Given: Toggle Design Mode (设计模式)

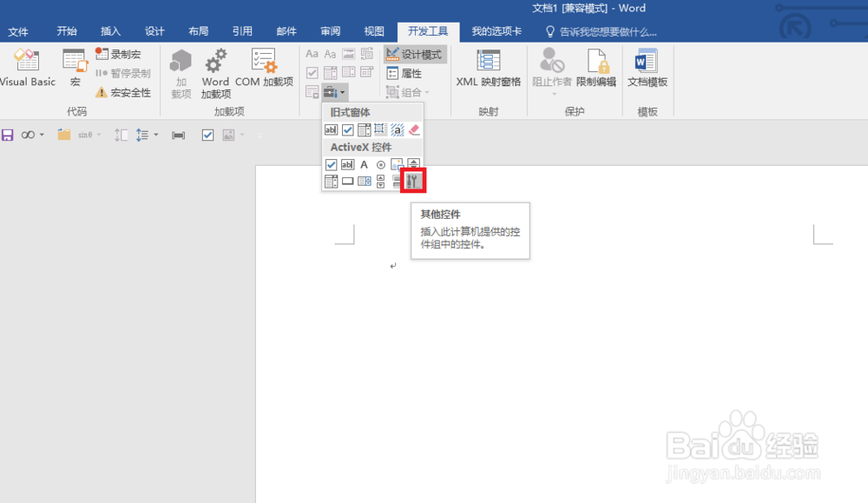Looking at the screenshot, I should (415, 54).
